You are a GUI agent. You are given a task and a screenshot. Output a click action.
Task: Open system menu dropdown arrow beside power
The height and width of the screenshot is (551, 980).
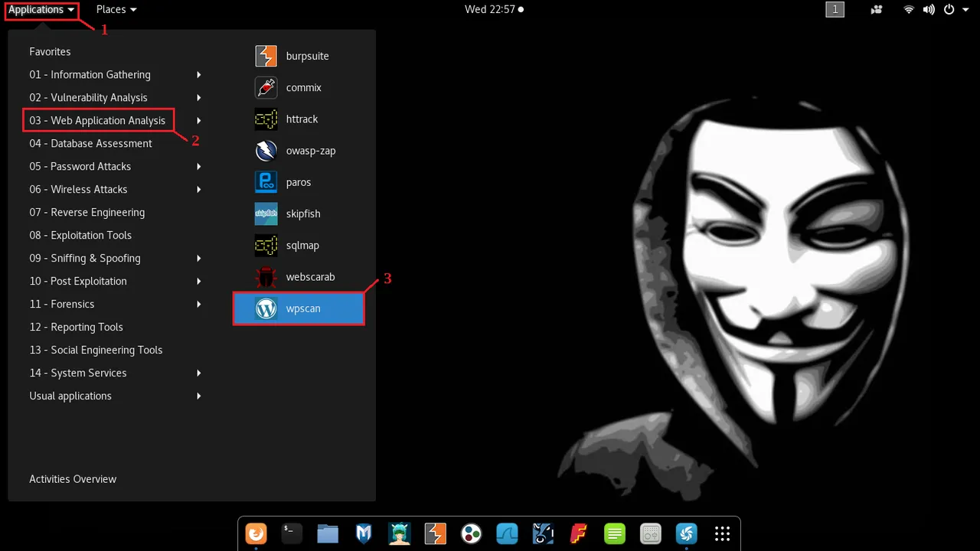pos(965,10)
